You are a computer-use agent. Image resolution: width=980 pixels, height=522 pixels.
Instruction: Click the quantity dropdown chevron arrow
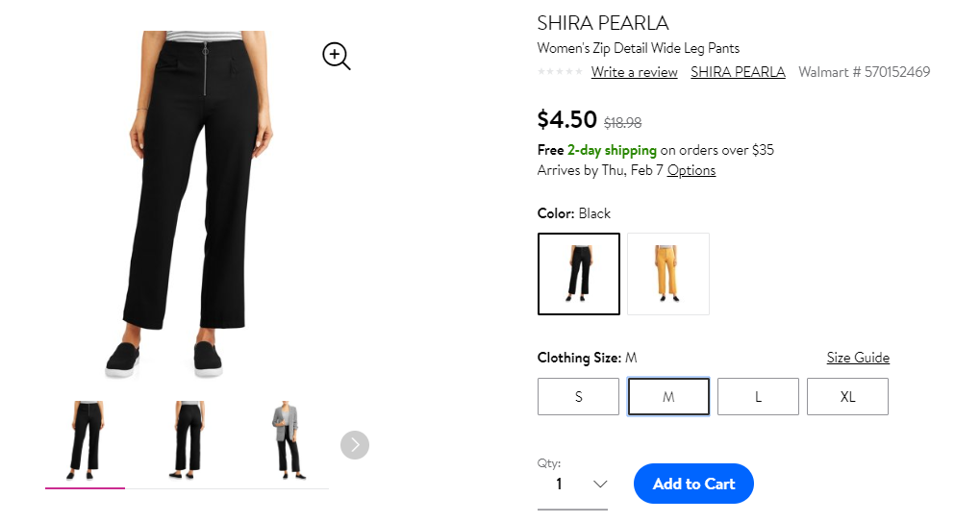tap(600, 484)
